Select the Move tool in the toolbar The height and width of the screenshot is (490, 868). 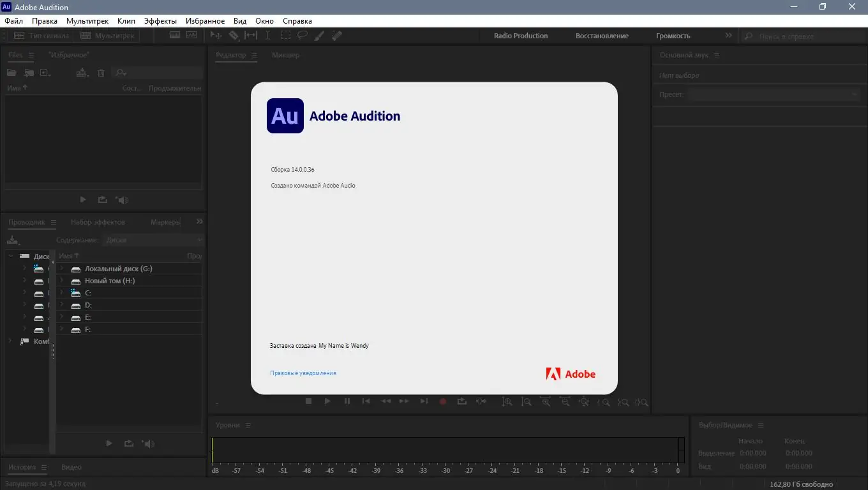(x=216, y=35)
